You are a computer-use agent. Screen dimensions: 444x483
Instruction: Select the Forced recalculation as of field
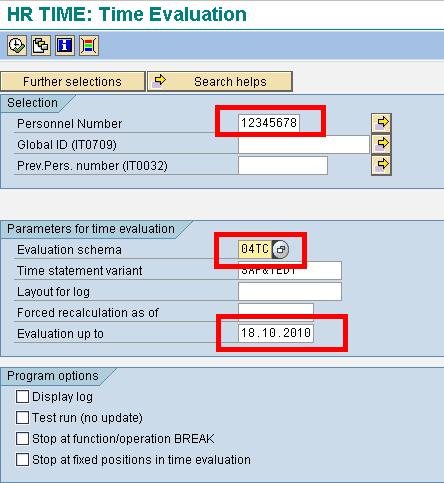[276, 309]
